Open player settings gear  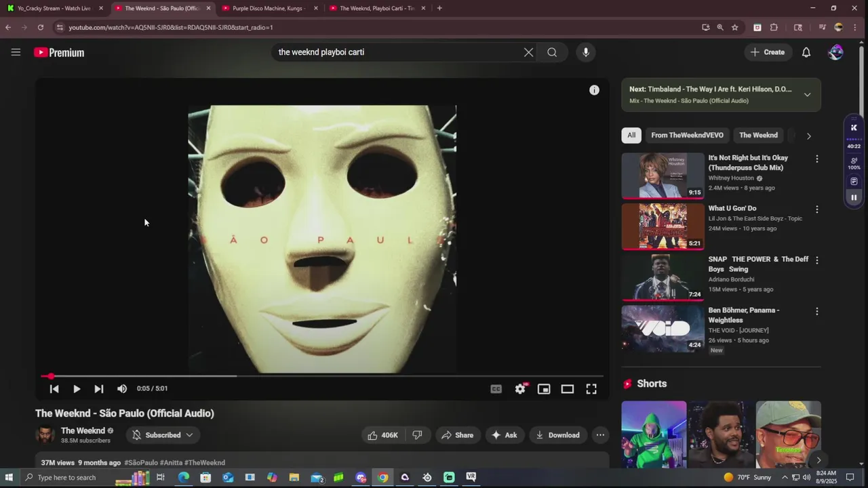click(x=520, y=388)
